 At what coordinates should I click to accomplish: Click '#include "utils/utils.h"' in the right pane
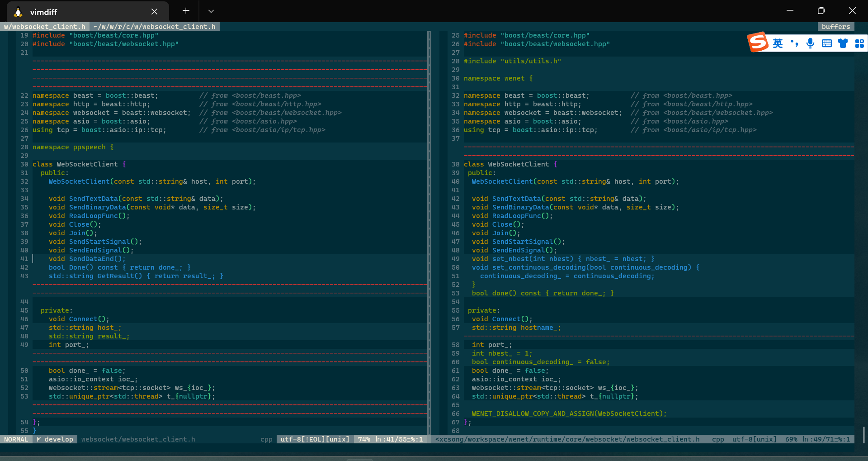click(x=512, y=61)
